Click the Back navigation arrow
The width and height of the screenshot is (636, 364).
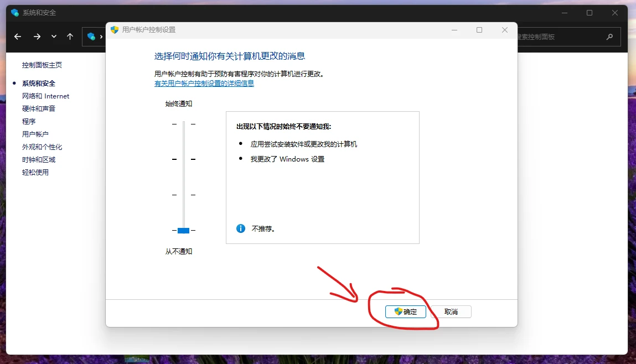click(x=17, y=36)
